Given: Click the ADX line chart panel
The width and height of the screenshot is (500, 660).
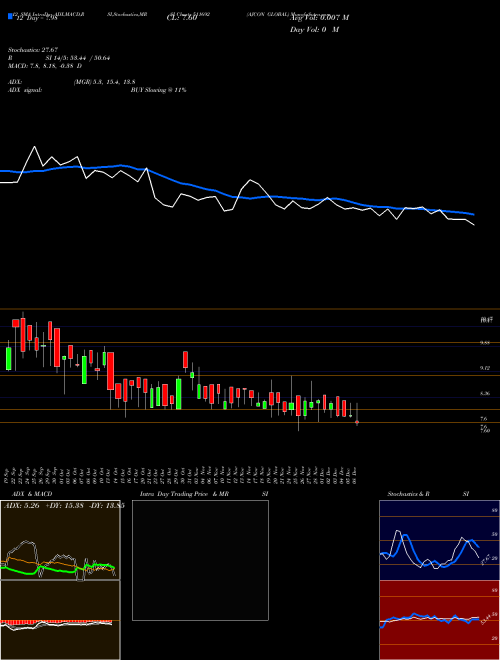Looking at the screenshot, I should click(60, 540).
